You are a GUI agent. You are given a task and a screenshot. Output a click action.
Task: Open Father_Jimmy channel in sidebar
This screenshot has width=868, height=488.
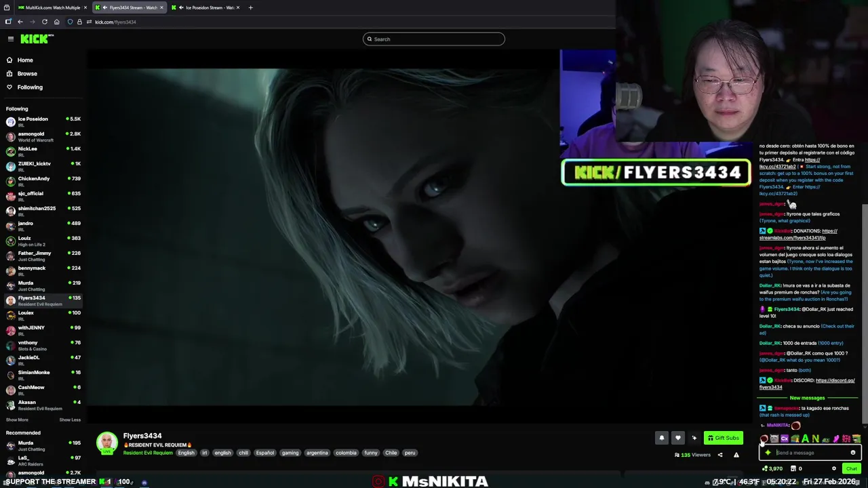(42, 256)
